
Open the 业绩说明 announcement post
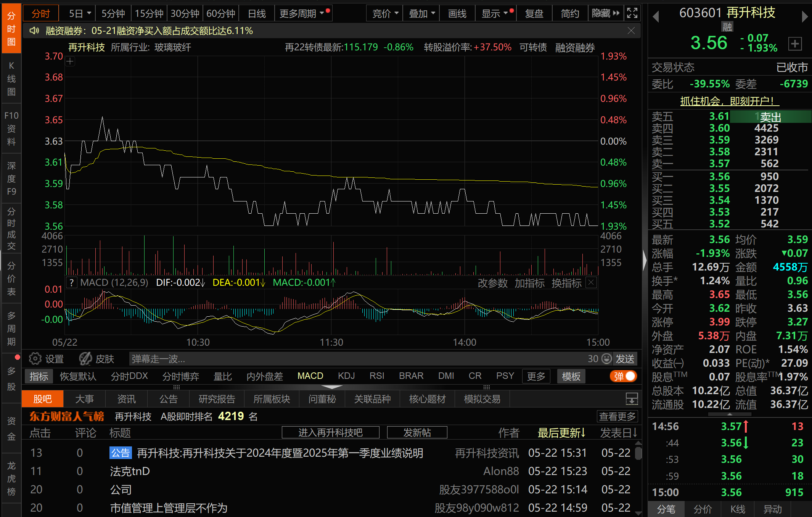click(x=280, y=453)
